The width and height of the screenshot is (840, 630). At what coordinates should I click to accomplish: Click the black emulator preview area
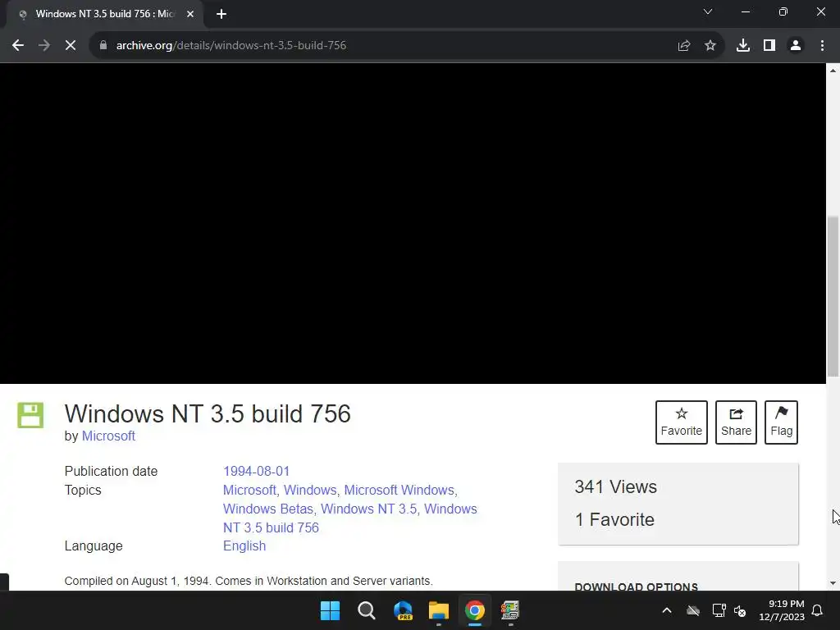point(413,223)
